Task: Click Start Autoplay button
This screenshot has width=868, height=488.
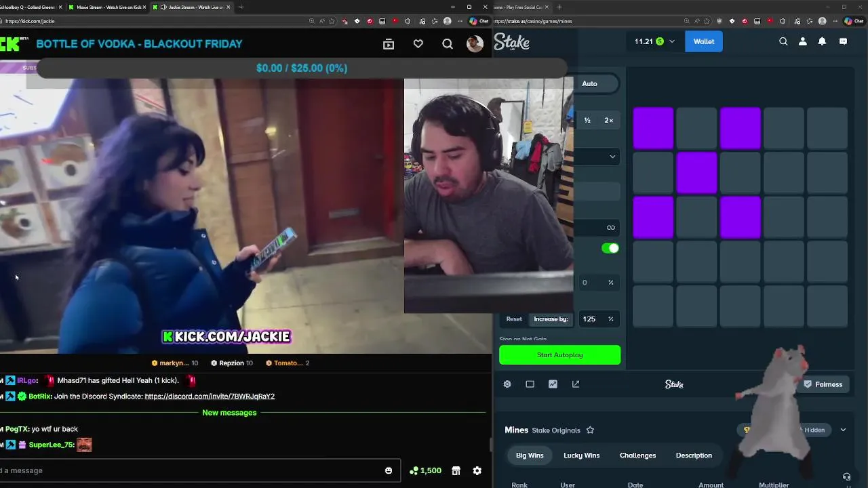Action: point(559,355)
